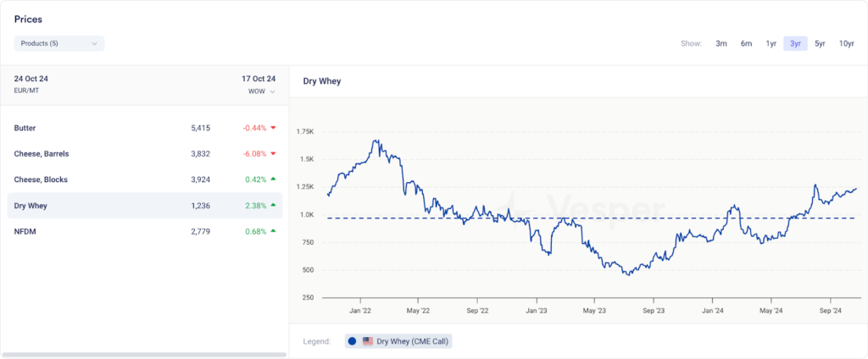Click the green up arrow for NFDM
868x359 pixels.
click(274, 231)
